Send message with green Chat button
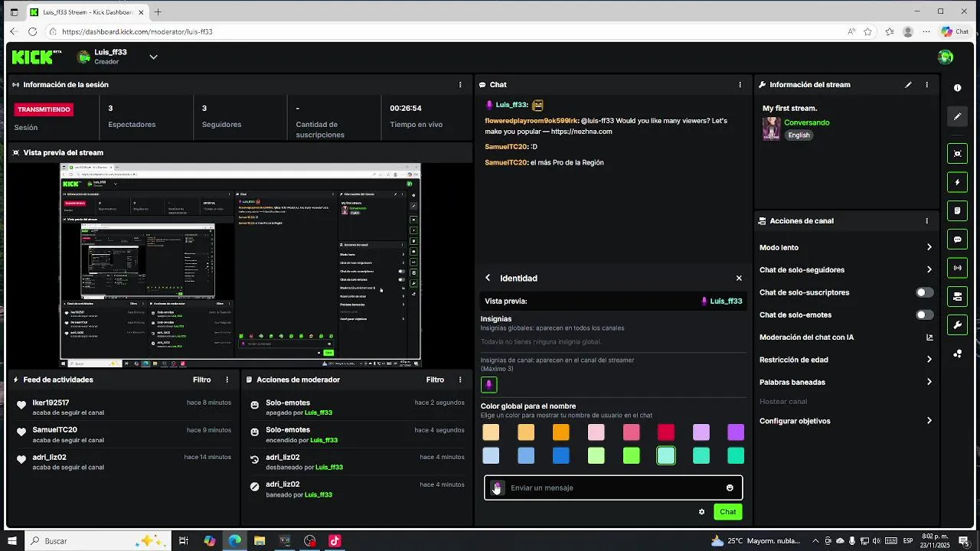Viewport: 980px width, 551px height. tap(727, 512)
